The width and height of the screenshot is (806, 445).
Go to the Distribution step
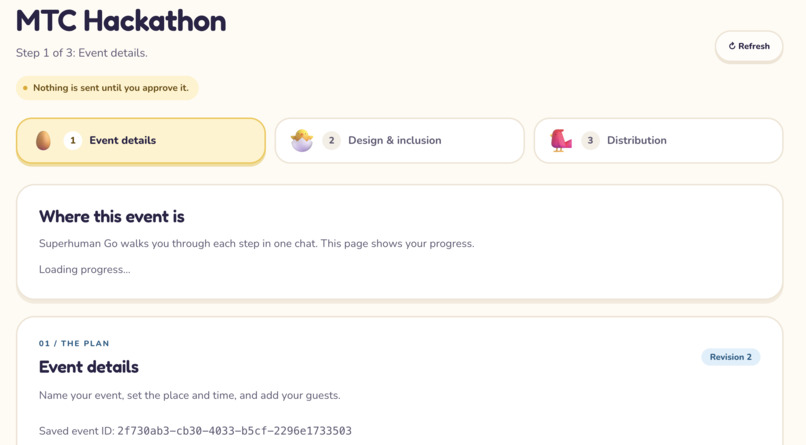pos(658,141)
